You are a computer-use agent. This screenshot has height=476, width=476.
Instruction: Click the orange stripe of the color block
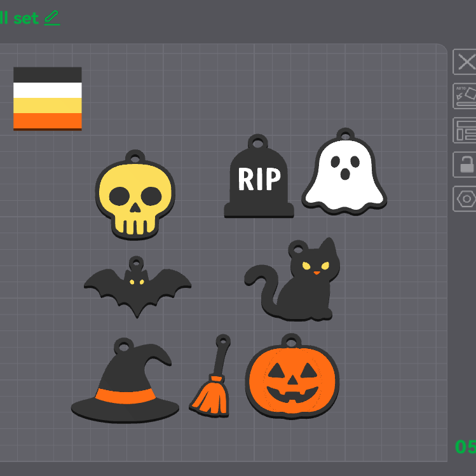coord(48,120)
